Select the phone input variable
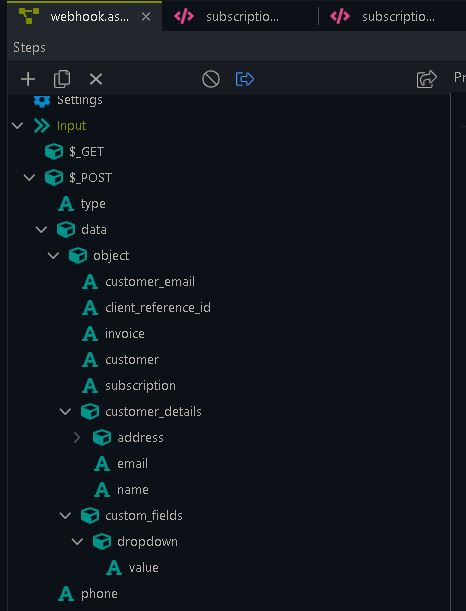 (88, 594)
